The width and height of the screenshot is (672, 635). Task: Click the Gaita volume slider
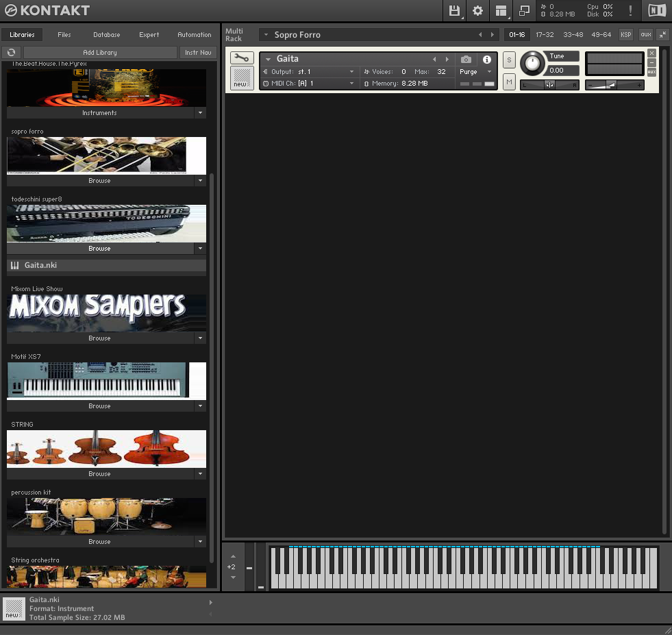614,85
